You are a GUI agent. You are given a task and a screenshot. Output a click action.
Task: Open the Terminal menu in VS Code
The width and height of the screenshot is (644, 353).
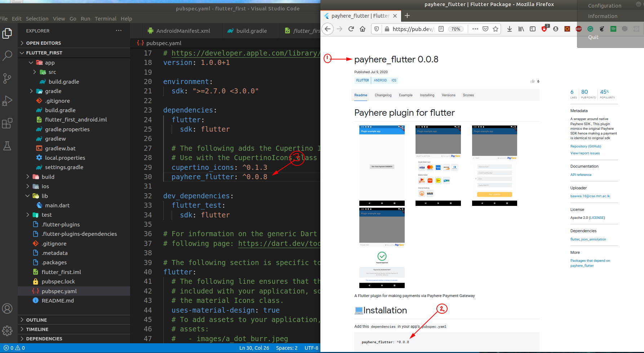pos(106,18)
